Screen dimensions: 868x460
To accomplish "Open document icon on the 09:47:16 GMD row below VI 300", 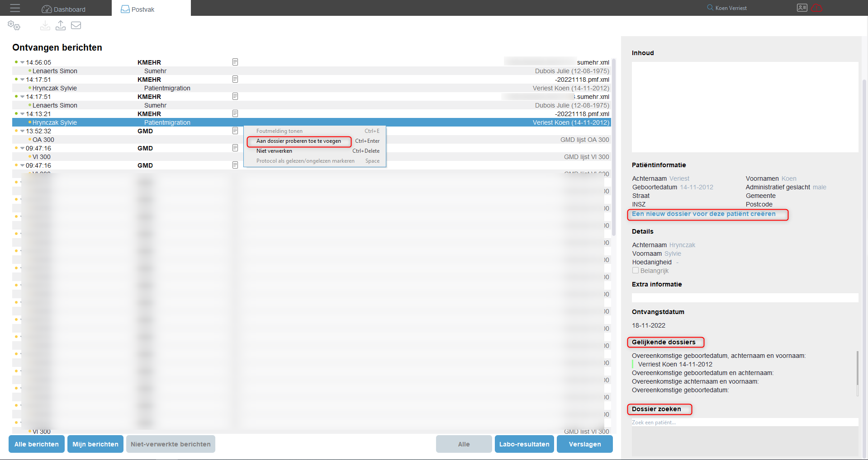I will tap(235, 165).
